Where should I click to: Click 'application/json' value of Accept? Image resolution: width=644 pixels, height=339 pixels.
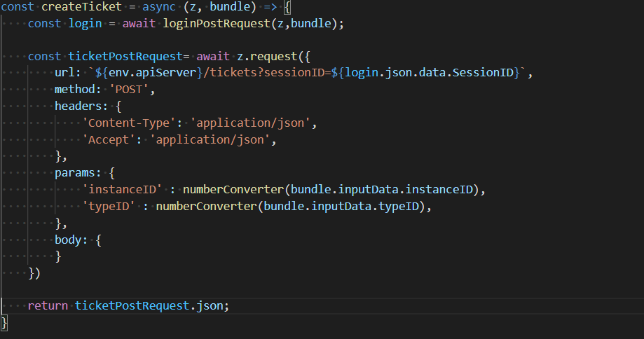pyautogui.click(x=210, y=139)
